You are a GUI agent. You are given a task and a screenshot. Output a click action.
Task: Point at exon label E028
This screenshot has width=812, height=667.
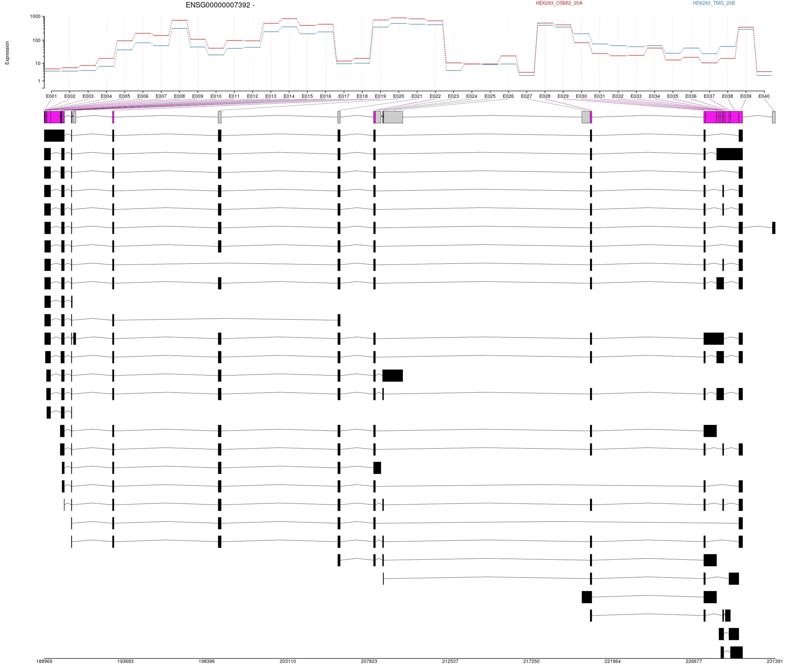545,96
